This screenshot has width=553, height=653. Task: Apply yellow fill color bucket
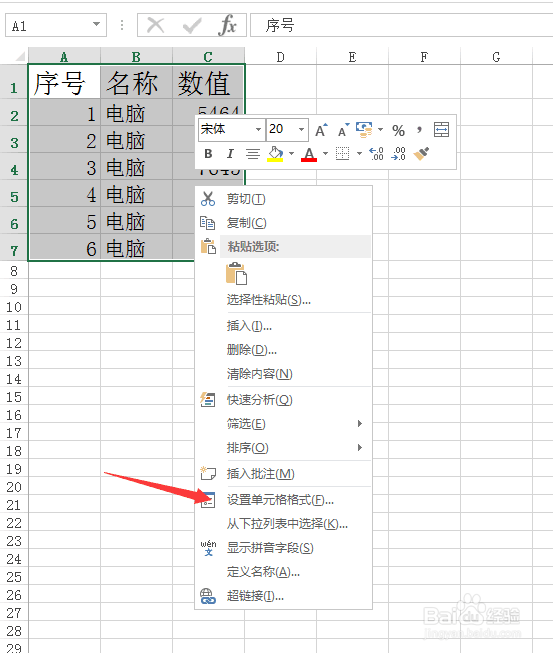tap(275, 154)
